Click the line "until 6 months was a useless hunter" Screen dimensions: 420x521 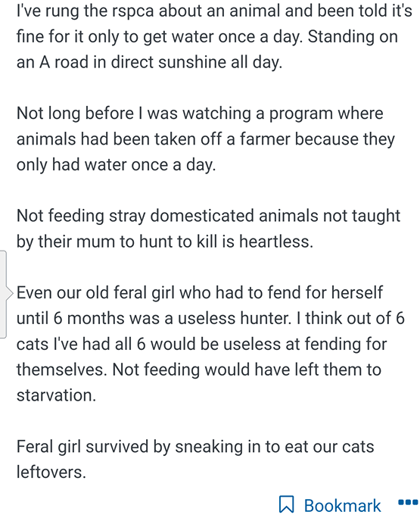tap(210, 318)
